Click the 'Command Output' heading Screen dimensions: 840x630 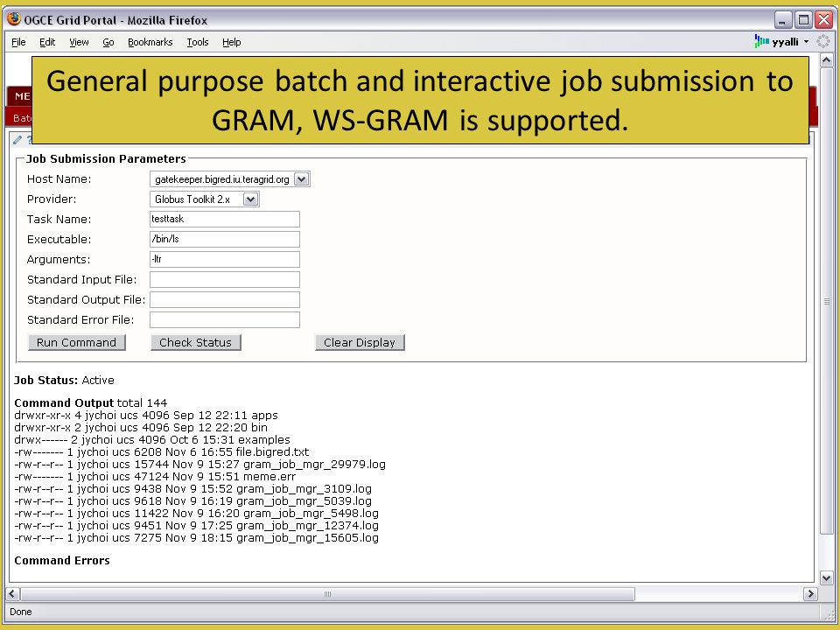point(64,402)
